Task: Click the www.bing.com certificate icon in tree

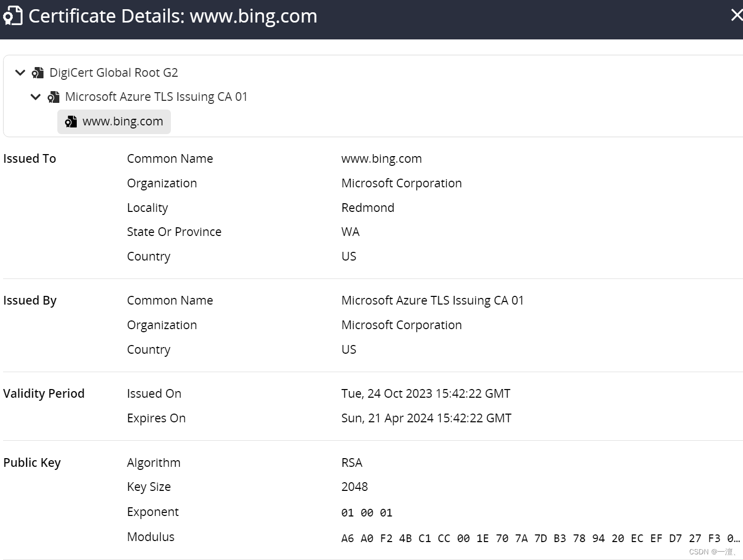Action: [x=71, y=122]
